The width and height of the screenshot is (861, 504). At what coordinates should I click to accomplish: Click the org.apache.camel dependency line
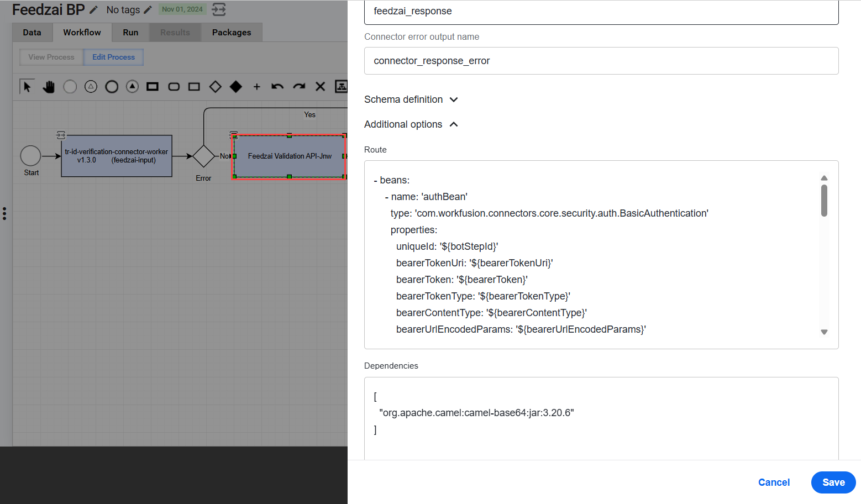point(476,413)
